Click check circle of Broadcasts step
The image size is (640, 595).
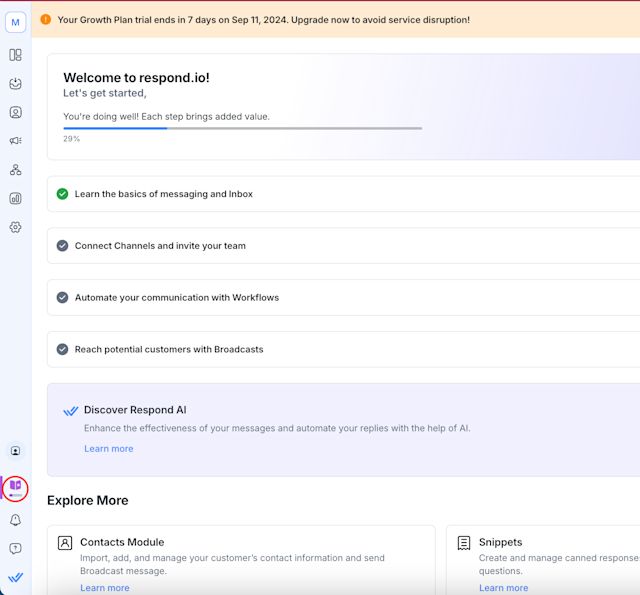(62, 349)
